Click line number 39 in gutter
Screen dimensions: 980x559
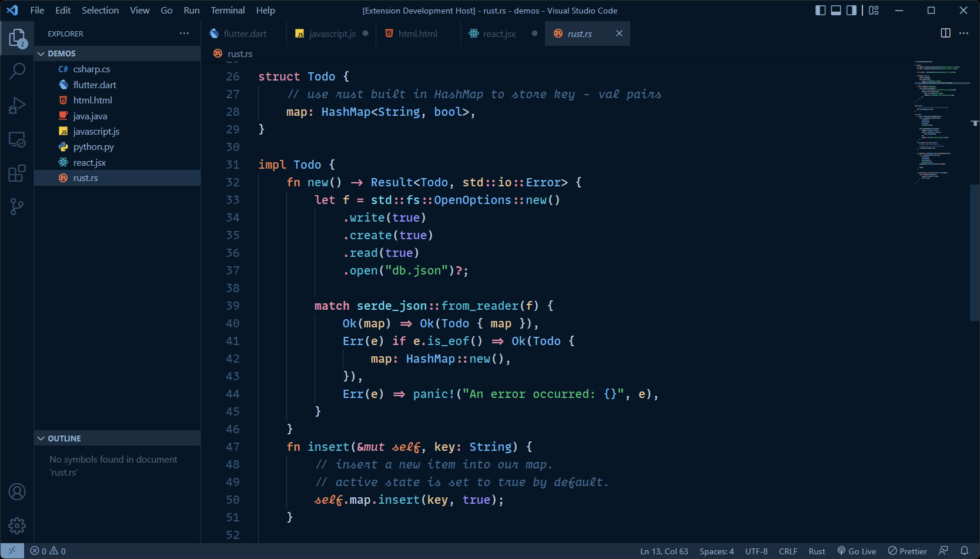tap(233, 306)
